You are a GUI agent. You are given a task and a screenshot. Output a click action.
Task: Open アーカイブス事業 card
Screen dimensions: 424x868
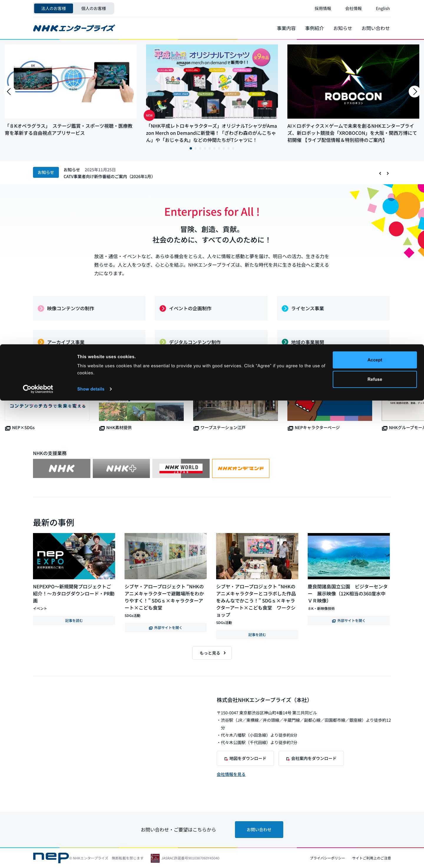[89, 338]
